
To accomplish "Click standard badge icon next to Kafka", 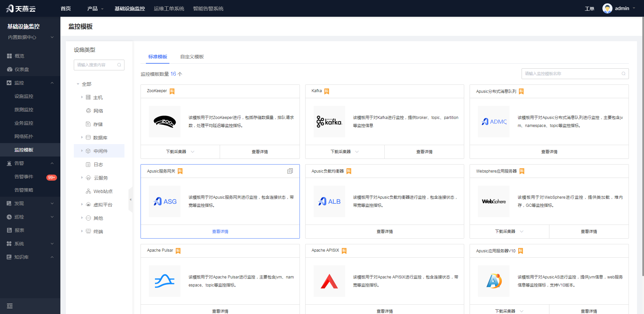I will point(327,91).
